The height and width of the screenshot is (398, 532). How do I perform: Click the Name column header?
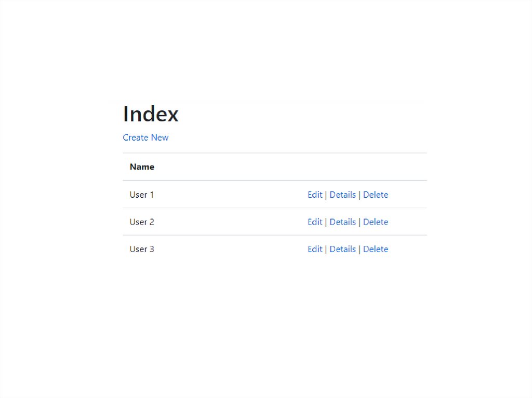tap(142, 167)
